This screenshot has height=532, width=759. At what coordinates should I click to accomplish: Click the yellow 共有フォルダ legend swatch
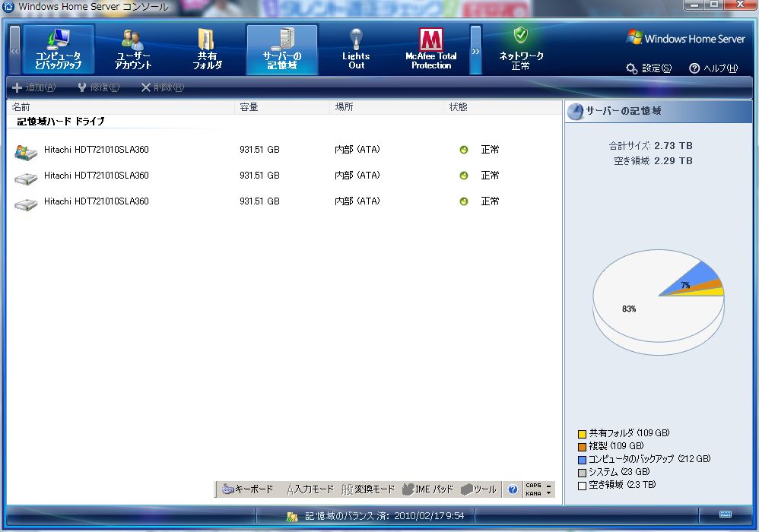[582, 434]
